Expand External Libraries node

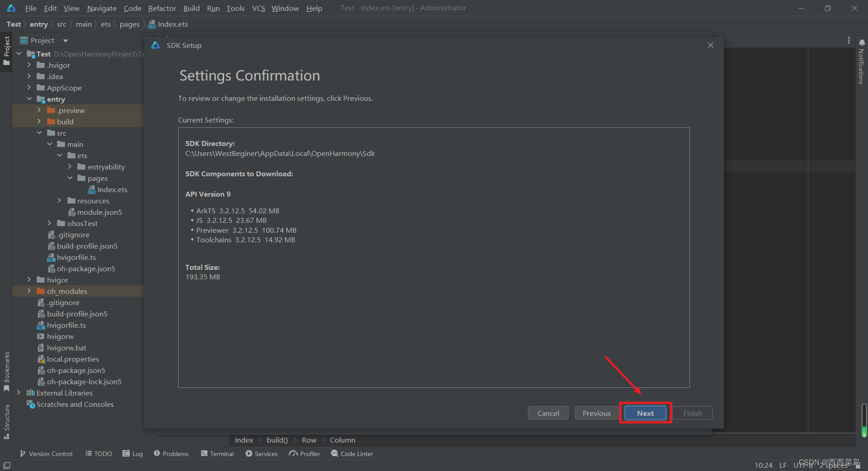19,393
